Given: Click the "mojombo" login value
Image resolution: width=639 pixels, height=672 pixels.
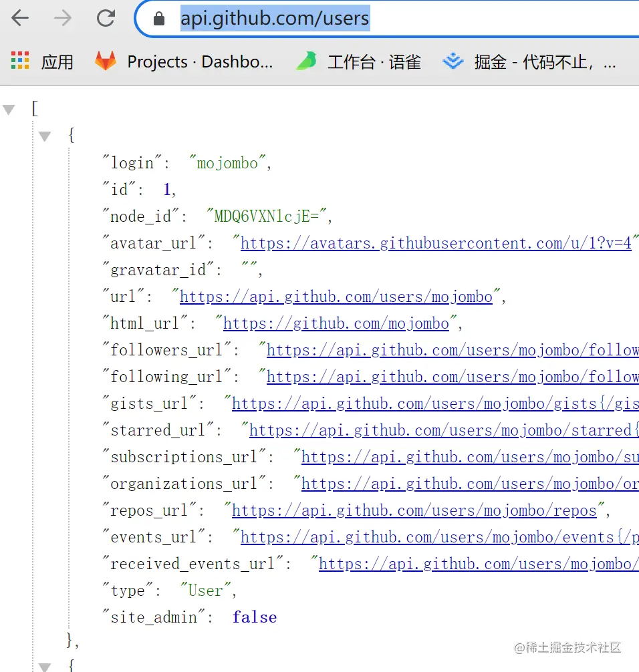Looking at the screenshot, I should click(x=227, y=163).
